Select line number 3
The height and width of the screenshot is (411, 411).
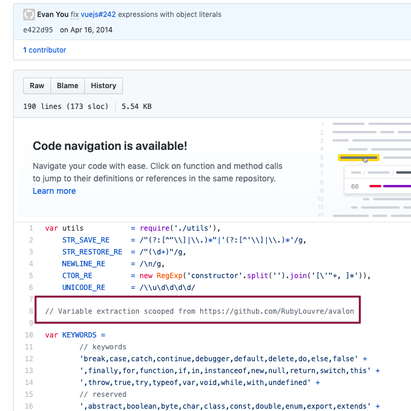pyautogui.click(x=31, y=252)
